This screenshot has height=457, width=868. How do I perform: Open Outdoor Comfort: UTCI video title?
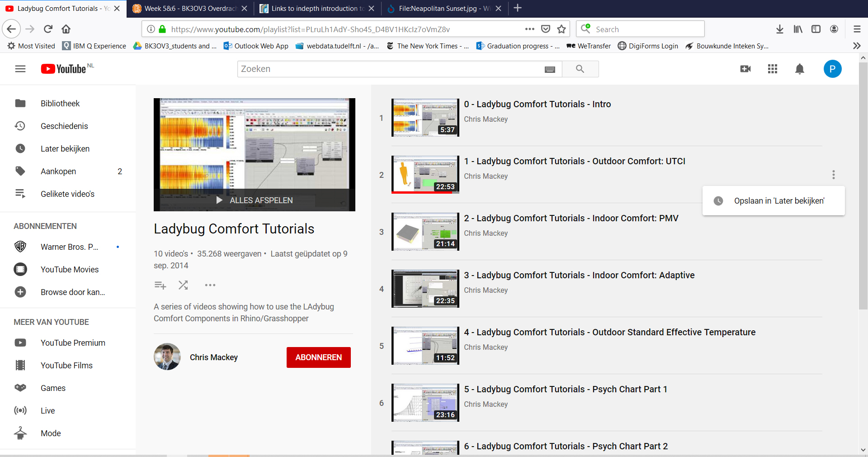575,161
